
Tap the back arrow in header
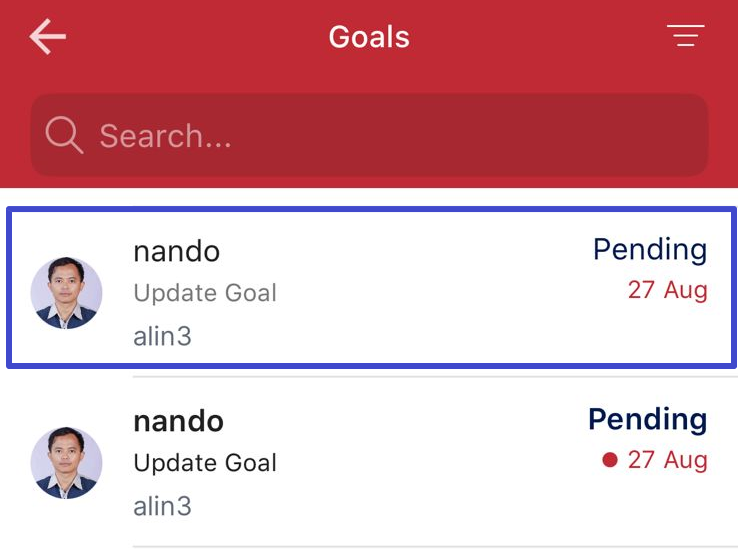(47, 37)
